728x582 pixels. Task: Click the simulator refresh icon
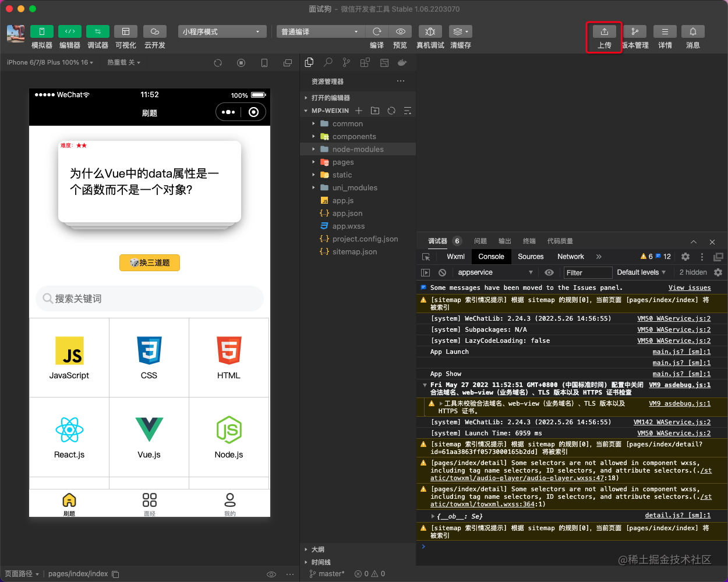click(x=218, y=63)
